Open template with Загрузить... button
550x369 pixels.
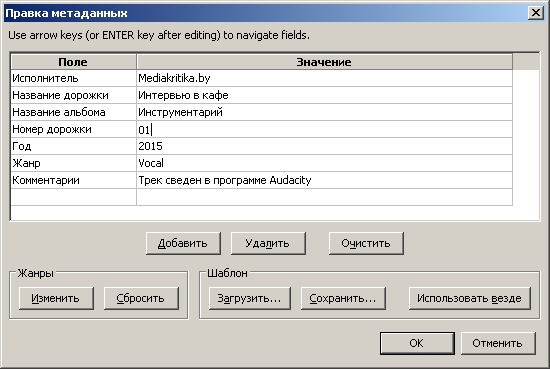[x=249, y=298]
